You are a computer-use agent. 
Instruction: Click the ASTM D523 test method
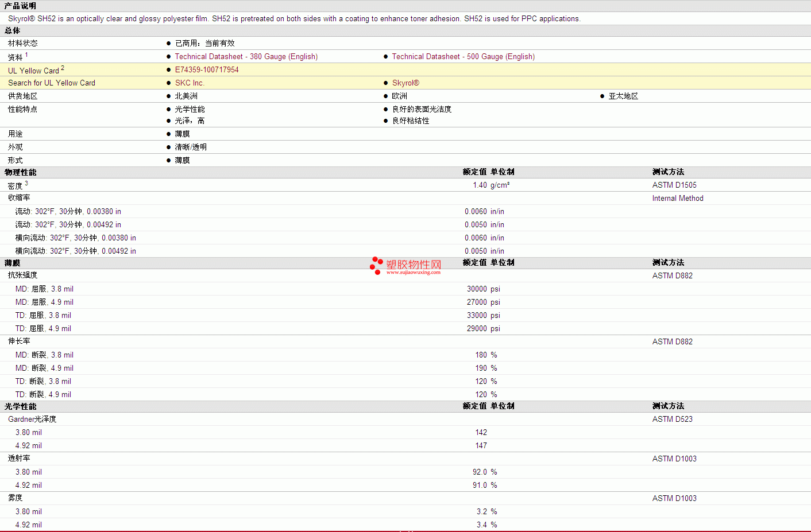673,419
